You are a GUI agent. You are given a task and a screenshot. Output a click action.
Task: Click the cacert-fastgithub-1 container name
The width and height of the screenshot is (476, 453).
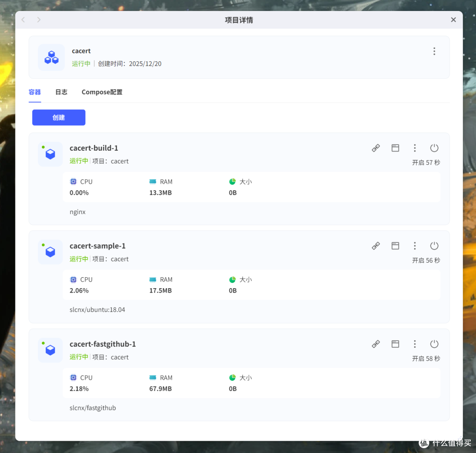[103, 344]
